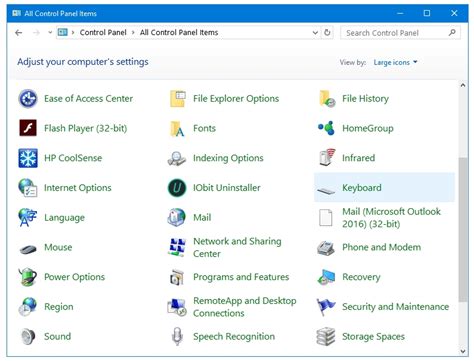This screenshot has height=361, width=474.
Task: Select All Control Panel Items breadcrumb
Action: tap(179, 32)
